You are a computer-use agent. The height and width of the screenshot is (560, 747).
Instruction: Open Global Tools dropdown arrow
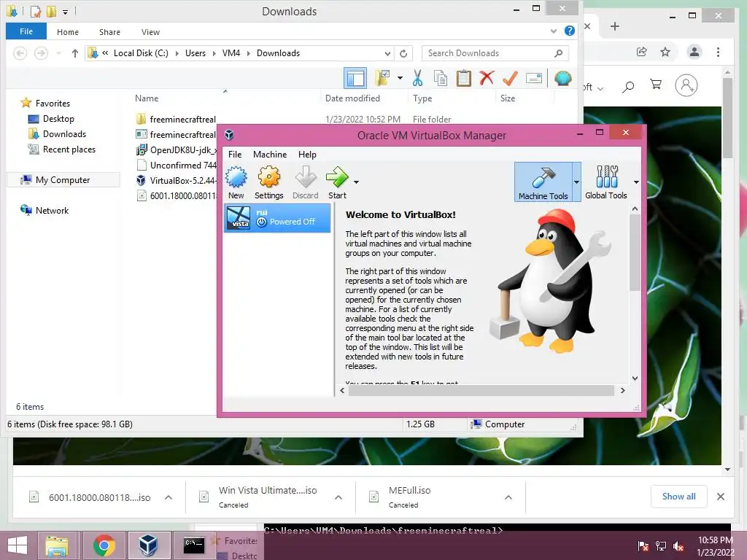coord(636,182)
